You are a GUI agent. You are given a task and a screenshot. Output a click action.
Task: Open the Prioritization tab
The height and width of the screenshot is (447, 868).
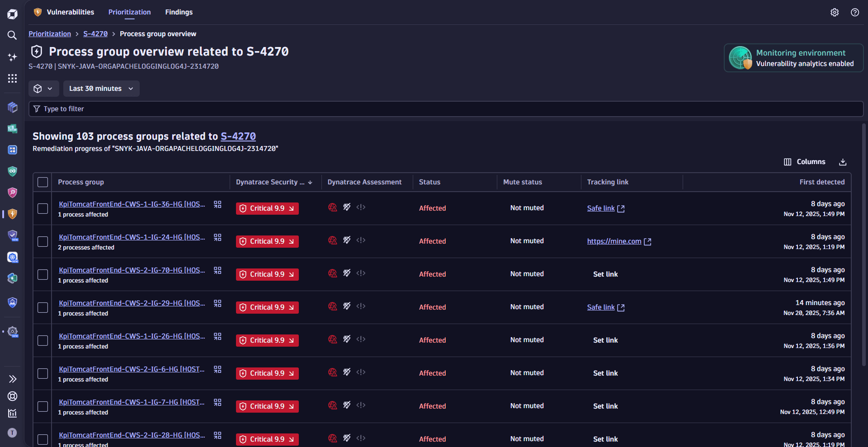point(129,12)
